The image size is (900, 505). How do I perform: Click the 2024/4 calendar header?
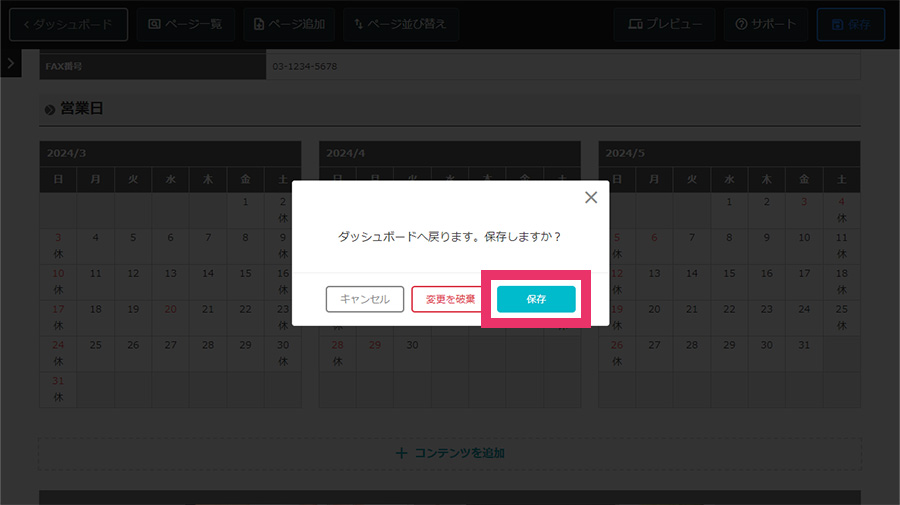coord(449,153)
